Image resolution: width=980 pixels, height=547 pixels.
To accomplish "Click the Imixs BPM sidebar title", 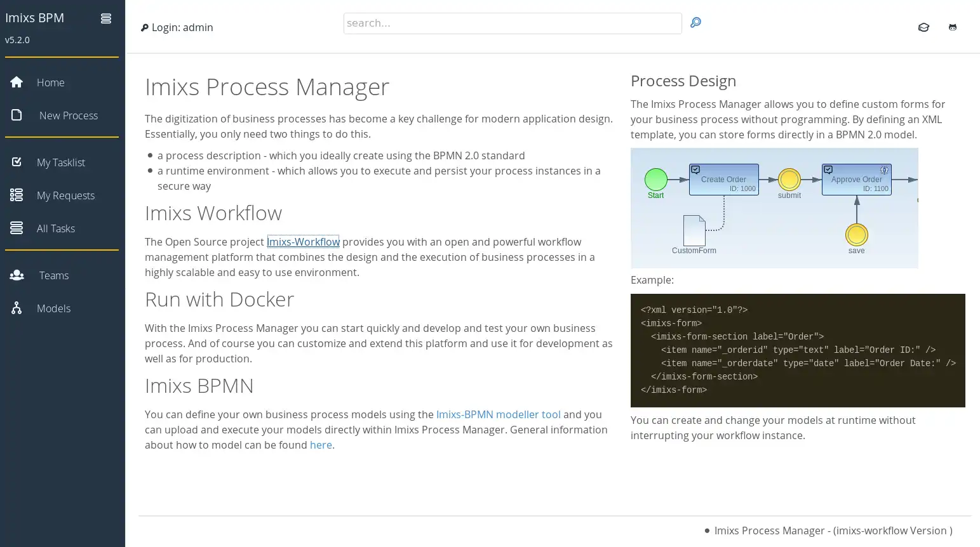I will [35, 18].
